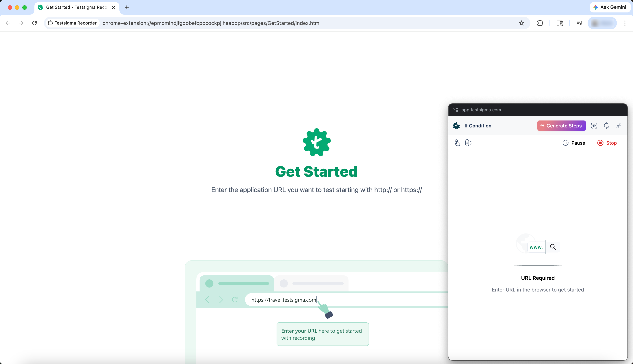
Task: Stop the recording
Action: (x=607, y=143)
